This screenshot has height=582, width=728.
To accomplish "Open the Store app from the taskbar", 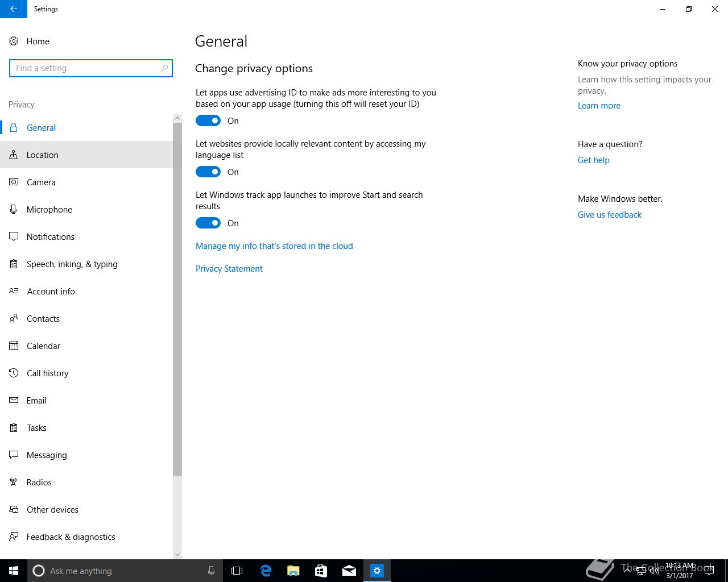I will click(x=321, y=571).
